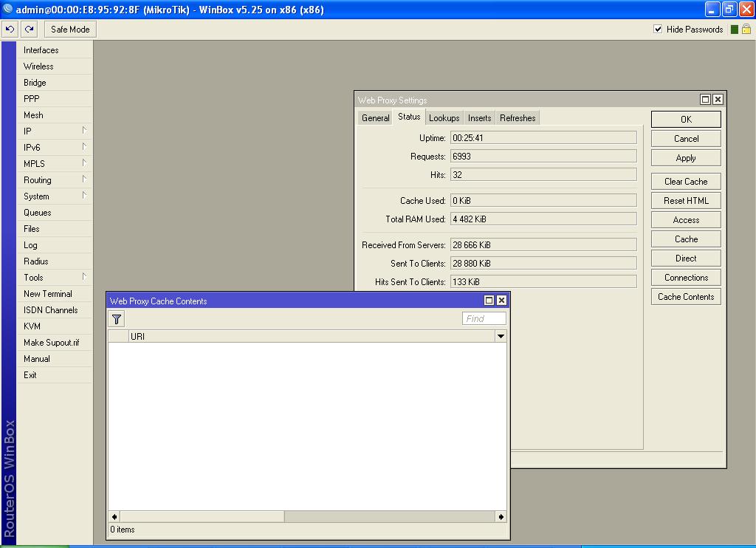Click the filter funnel icon in Cache Contents
Viewport: 756px width, 548px height.
[117, 319]
